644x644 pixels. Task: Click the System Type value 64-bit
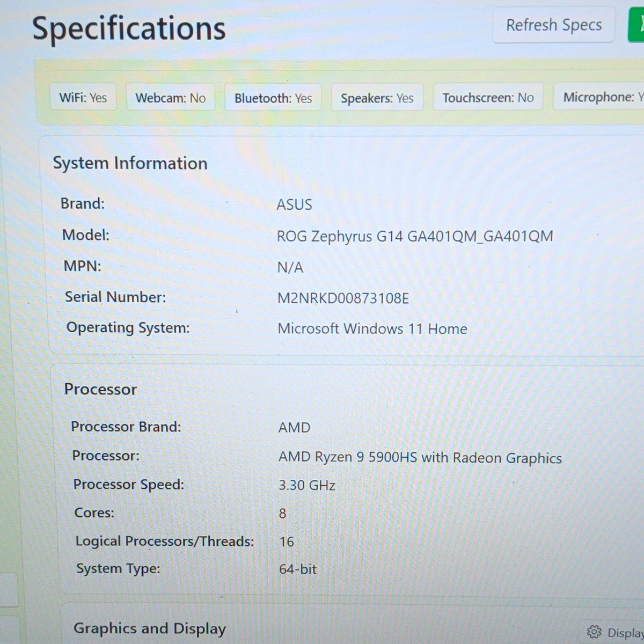(x=298, y=569)
